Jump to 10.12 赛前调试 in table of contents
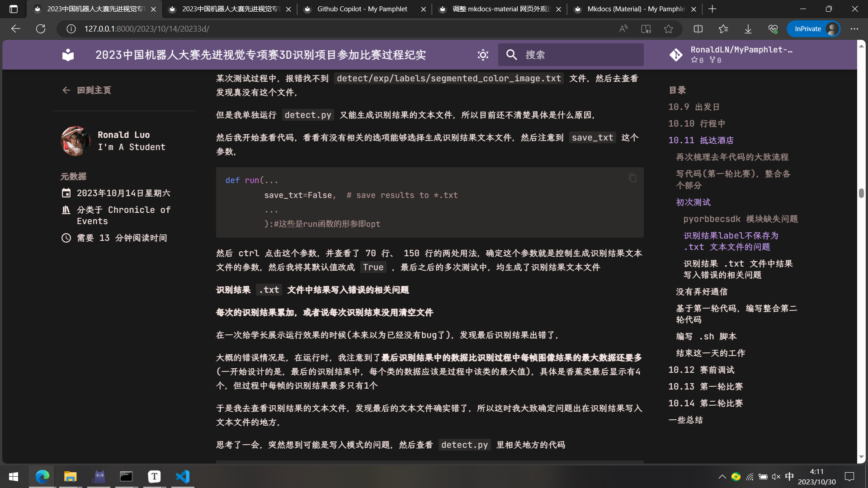The height and width of the screenshot is (488, 868). click(x=701, y=370)
